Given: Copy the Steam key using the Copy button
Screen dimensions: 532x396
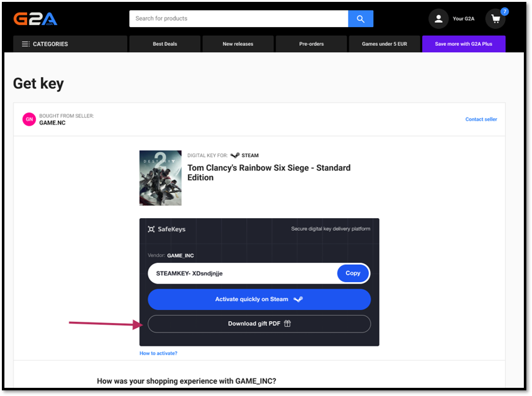Looking at the screenshot, I should 352,273.
